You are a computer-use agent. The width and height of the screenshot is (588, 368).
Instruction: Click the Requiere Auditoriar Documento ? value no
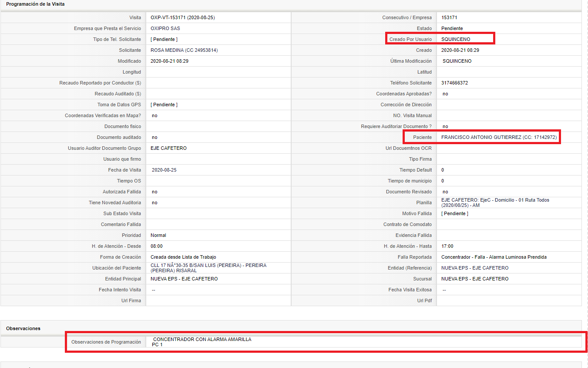pyautogui.click(x=445, y=126)
